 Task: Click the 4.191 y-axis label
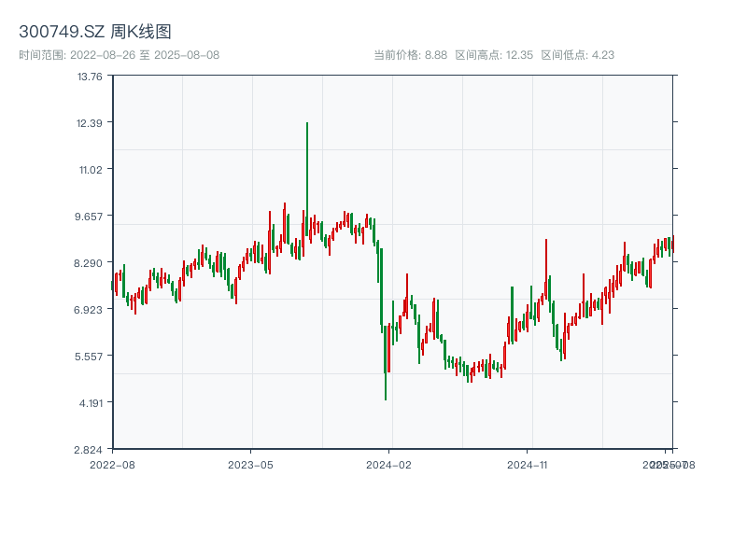coord(90,403)
